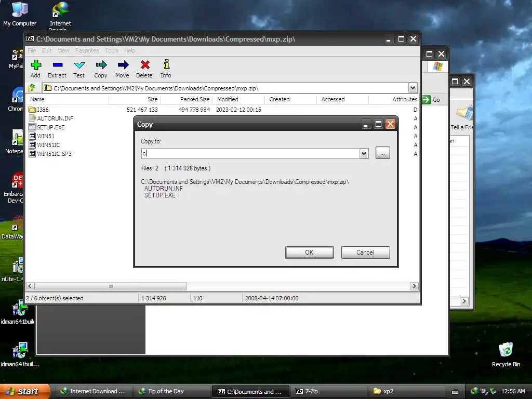Click the I386 modified date 2023-02-12 00:15

[238, 110]
